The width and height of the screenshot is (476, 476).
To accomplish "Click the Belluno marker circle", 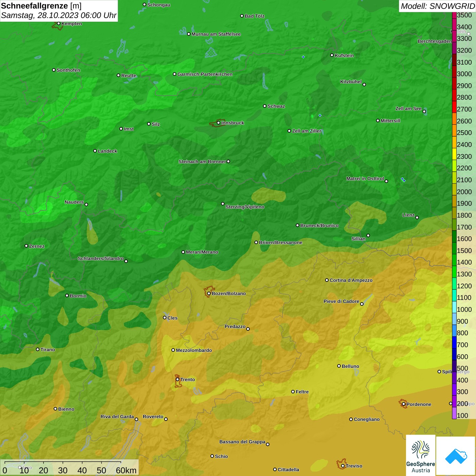I will click(x=339, y=366).
